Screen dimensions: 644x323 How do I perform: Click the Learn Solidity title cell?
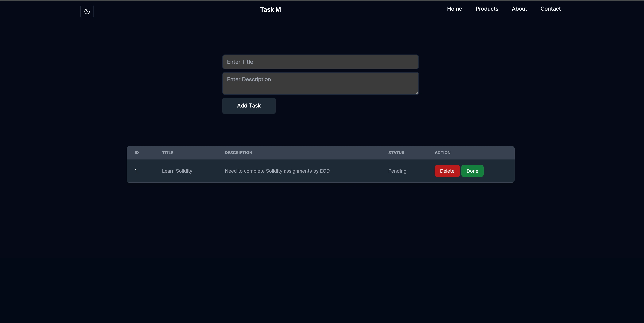pyautogui.click(x=177, y=171)
